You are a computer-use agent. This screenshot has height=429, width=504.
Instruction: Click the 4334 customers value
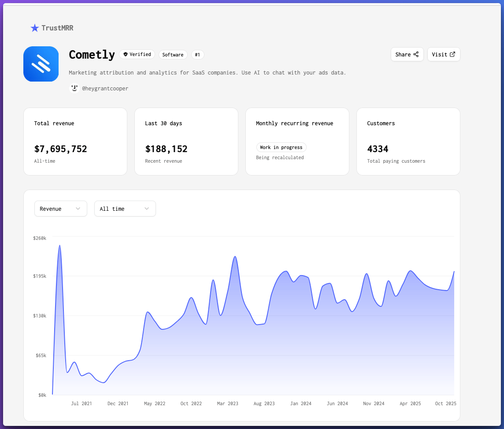pos(378,149)
